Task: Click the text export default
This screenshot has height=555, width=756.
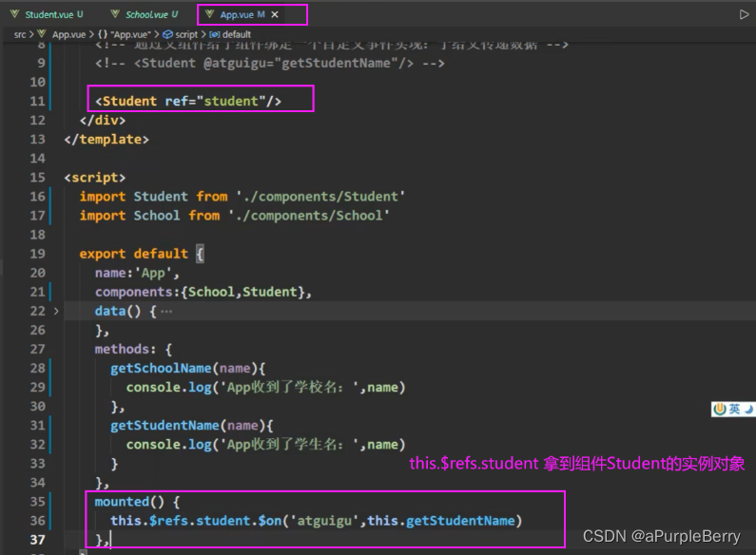Action: click(133, 254)
